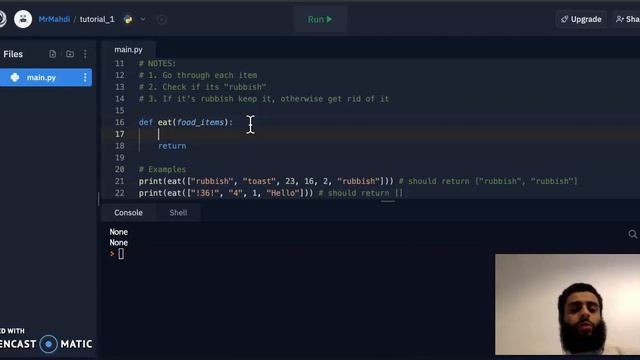Image resolution: width=640 pixels, height=360 pixels.
Task: Switch to the Console tab
Action: pos(128,213)
